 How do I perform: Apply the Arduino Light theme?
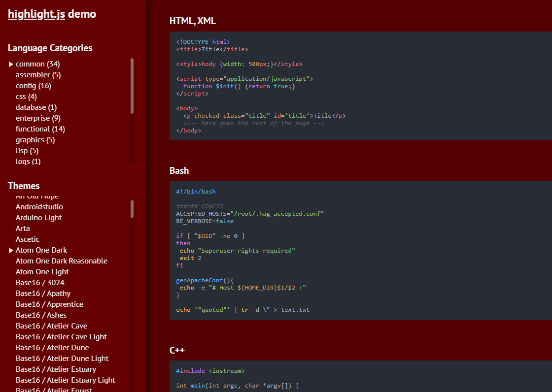tap(39, 218)
